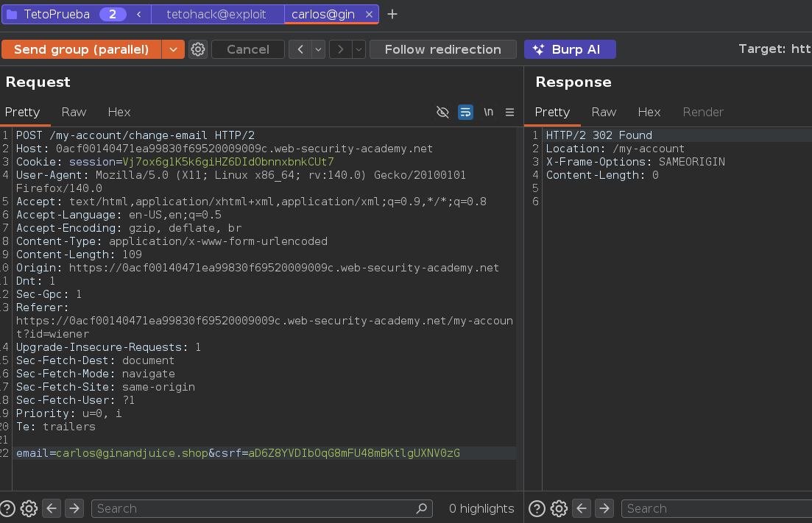The height and width of the screenshot is (523, 812).
Task: Click the Te: trailers header line
Action: tap(56, 427)
